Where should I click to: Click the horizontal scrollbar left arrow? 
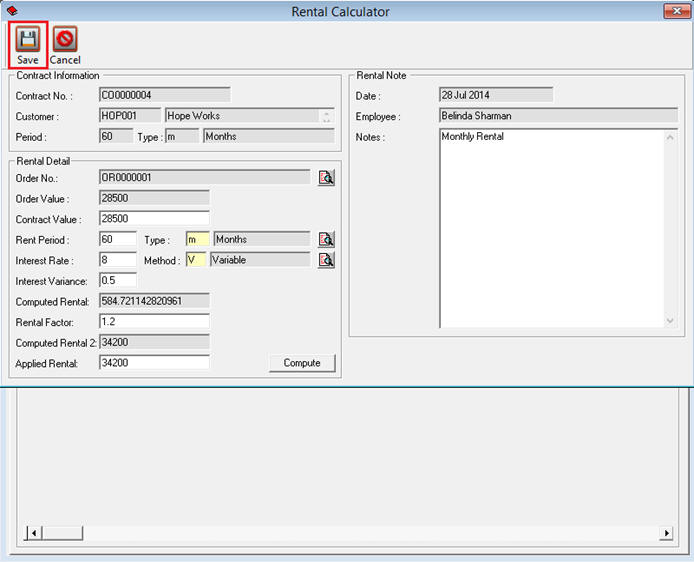34,533
